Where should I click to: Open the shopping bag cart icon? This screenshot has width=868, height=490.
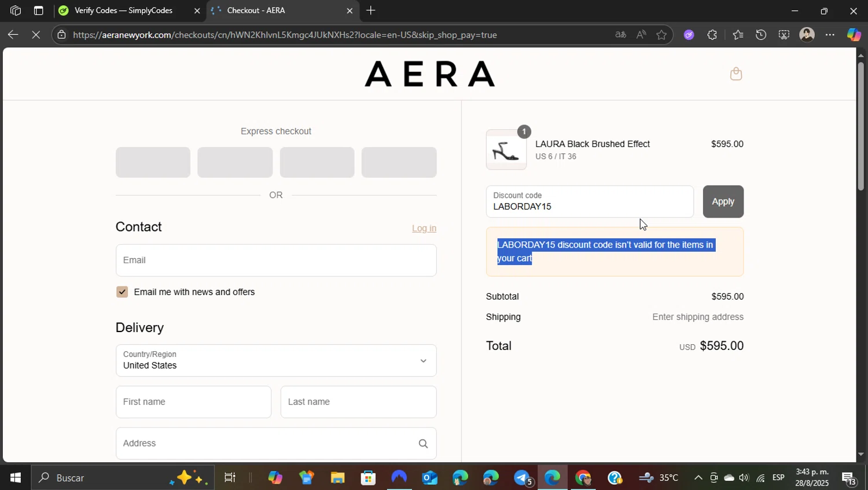tap(735, 74)
